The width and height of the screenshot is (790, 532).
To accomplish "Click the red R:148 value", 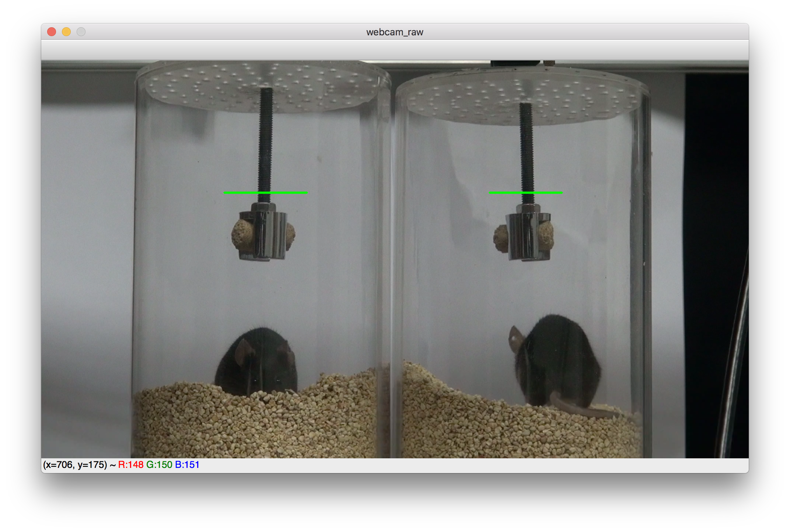I will pyautogui.click(x=131, y=465).
